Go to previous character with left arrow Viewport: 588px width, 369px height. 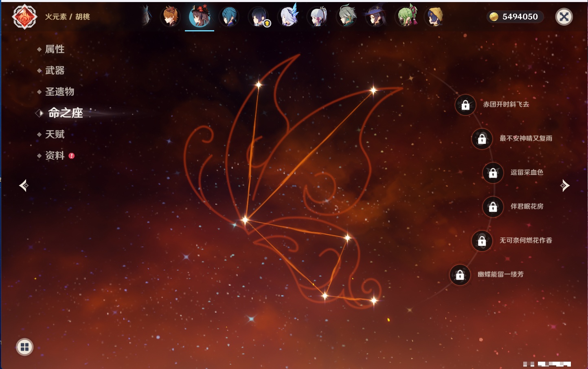(24, 186)
